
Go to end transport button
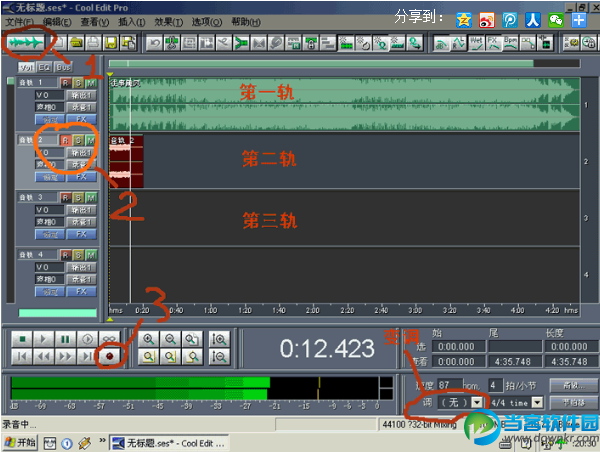point(87,356)
